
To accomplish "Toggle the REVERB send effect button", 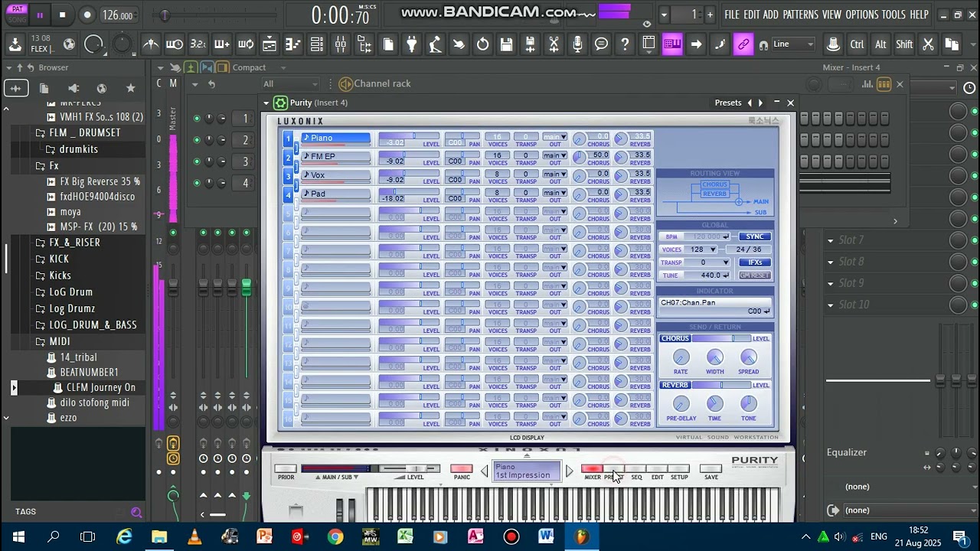I will [x=675, y=385].
